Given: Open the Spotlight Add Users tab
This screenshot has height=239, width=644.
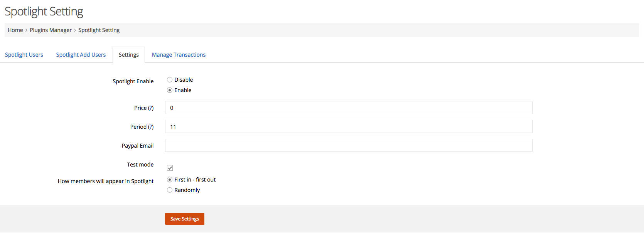Looking at the screenshot, I should pos(81,55).
